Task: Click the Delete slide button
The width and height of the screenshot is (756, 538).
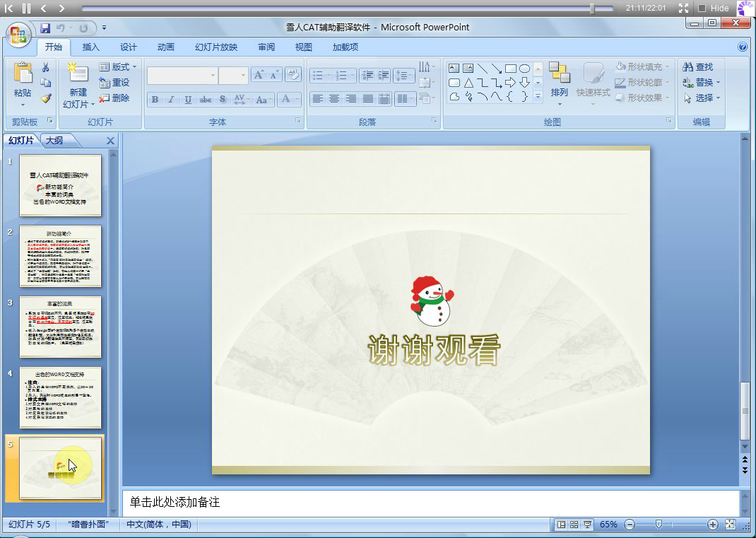Action: pyautogui.click(x=114, y=98)
